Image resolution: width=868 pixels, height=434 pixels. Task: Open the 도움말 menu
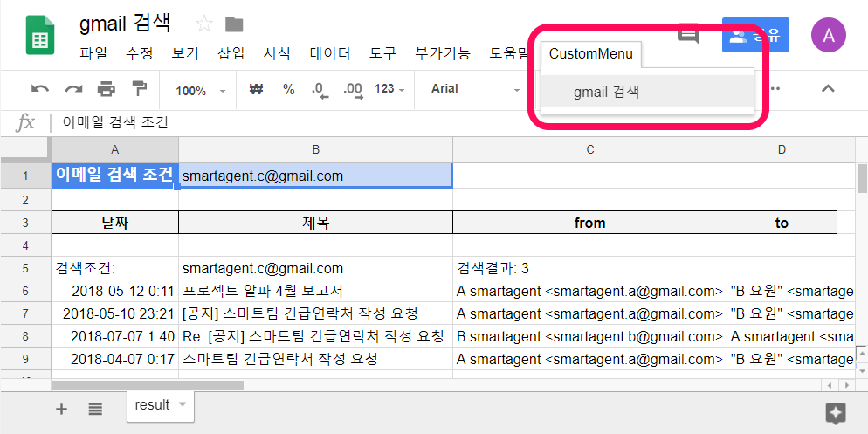pos(510,53)
